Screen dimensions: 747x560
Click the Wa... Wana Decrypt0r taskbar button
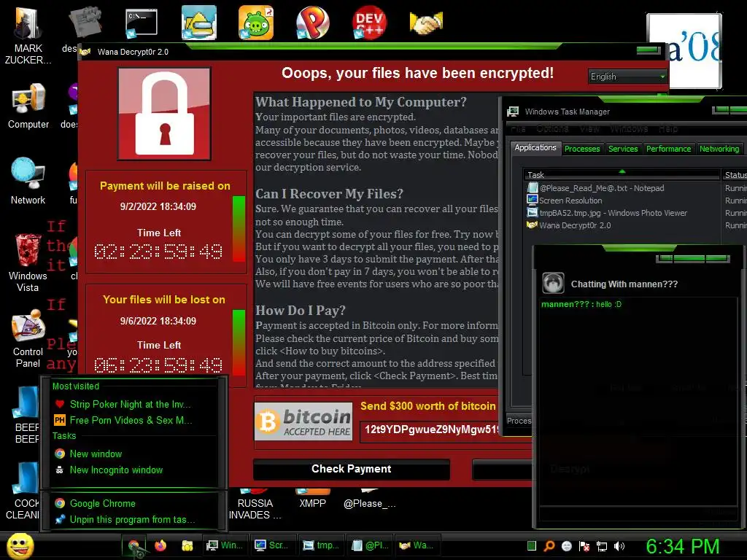(417, 545)
